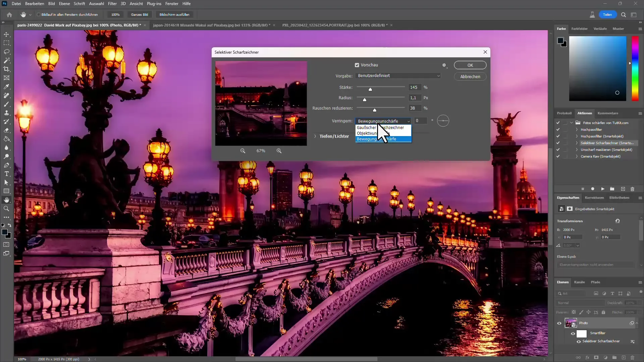Play the selected action
The width and height of the screenshot is (644, 362).
602,189
